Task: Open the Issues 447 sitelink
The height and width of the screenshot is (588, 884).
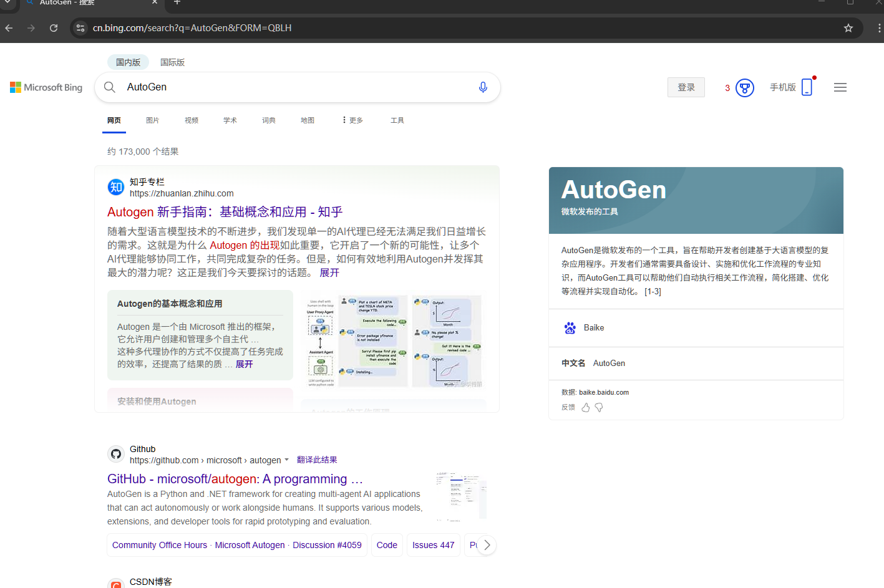Action: pyautogui.click(x=434, y=545)
